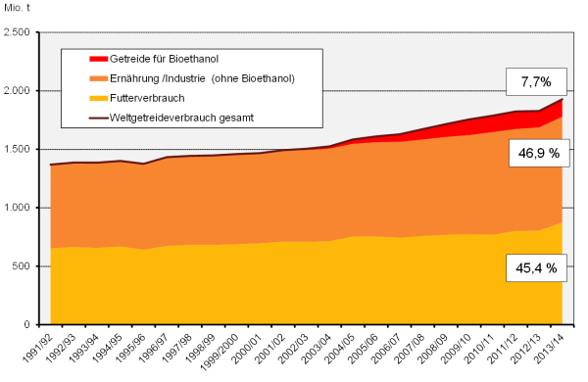Click the 1.000 y-axis label
The height and width of the screenshot is (382, 588).
tap(17, 208)
